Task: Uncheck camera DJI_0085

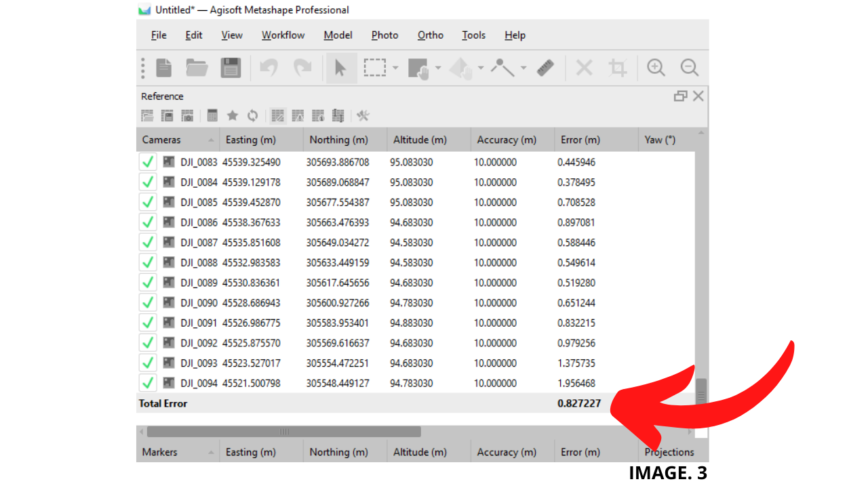Action: click(148, 203)
